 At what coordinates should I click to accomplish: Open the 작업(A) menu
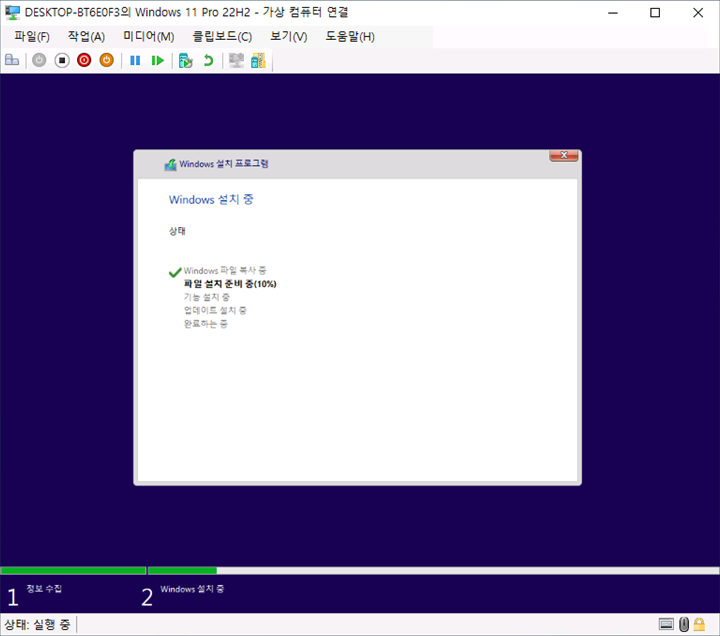click(86, 37)
